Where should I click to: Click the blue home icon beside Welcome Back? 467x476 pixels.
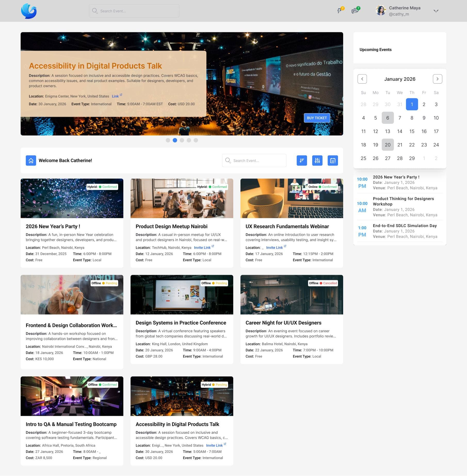tap(31, 160)
